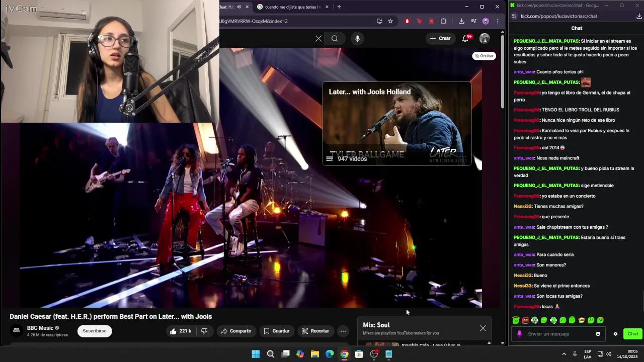This screenshot has height=362, width=644.
Task: Open the Later... with Jools Holland playlist card
Action: pos(397,124)
